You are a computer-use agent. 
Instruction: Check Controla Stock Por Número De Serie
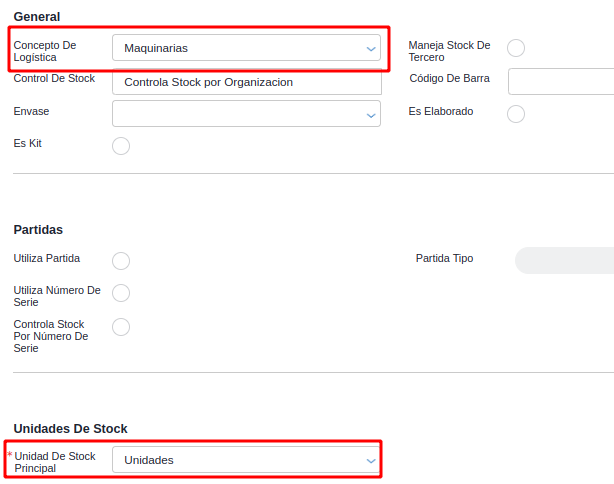pyautogui.click(x=121, y=327)
